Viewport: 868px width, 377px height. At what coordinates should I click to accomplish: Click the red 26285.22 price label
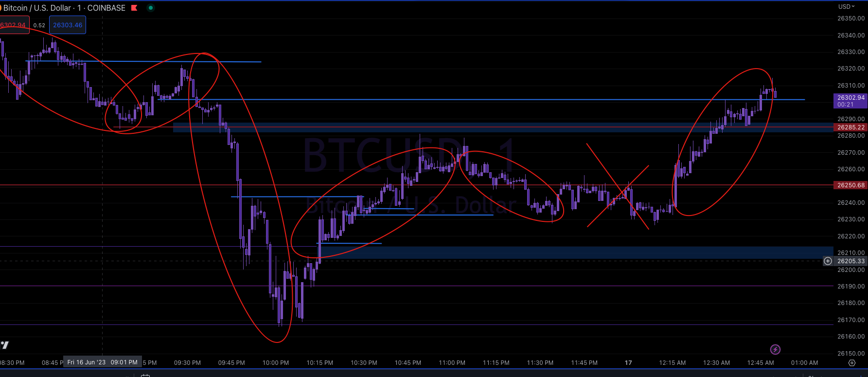(850, 127)
